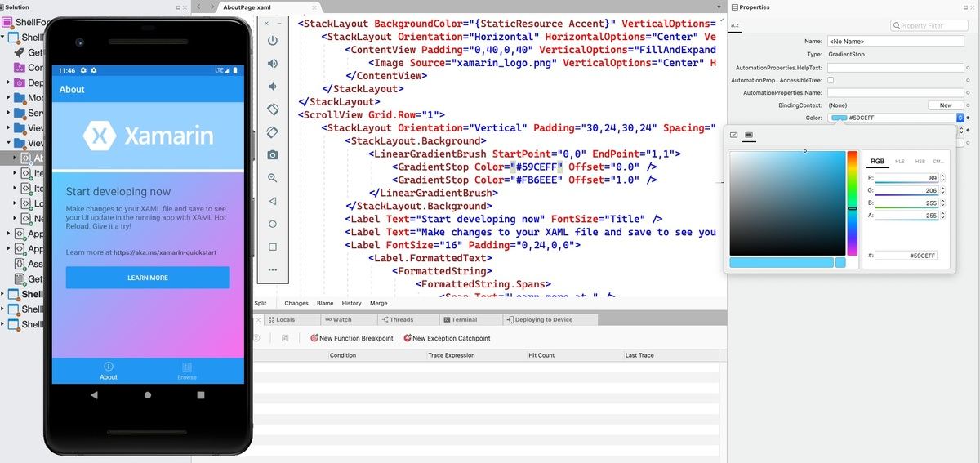Image resolution: width=980 pixels, height=463 pixels.
Task: Click the vertical hue slider strip
Action: pos(852,203)
